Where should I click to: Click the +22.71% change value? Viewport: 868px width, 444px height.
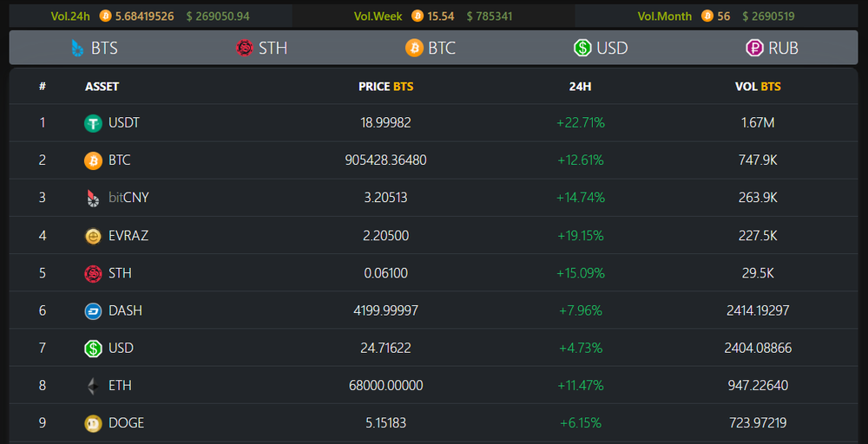pyautogui.click(x=580, y=123)
